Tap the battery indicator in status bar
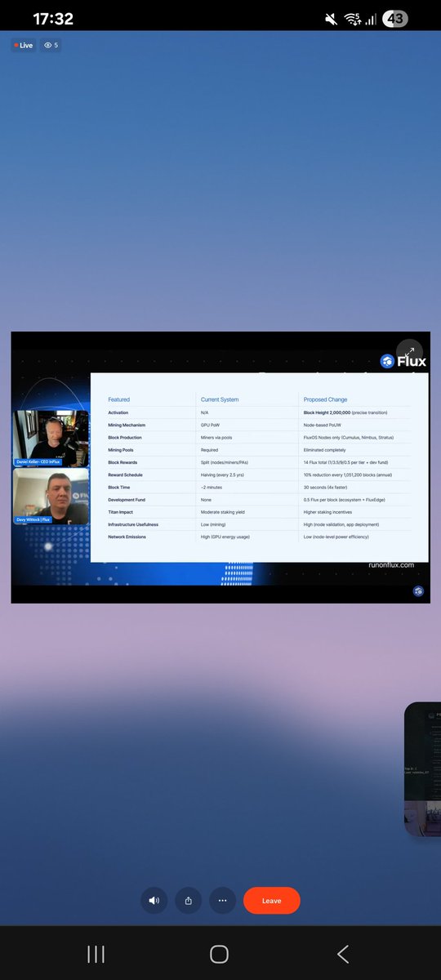This screenshot has width=441, height=980. point(394,18)
